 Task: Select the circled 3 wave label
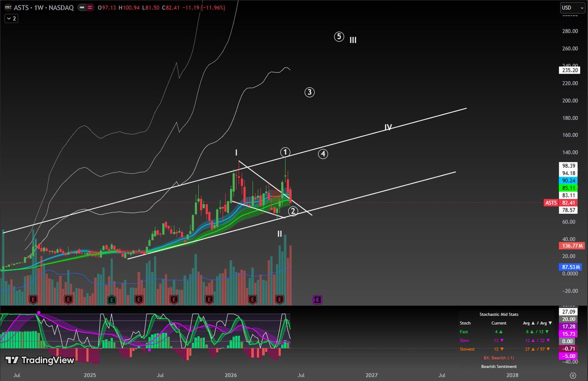click(309, 92)
